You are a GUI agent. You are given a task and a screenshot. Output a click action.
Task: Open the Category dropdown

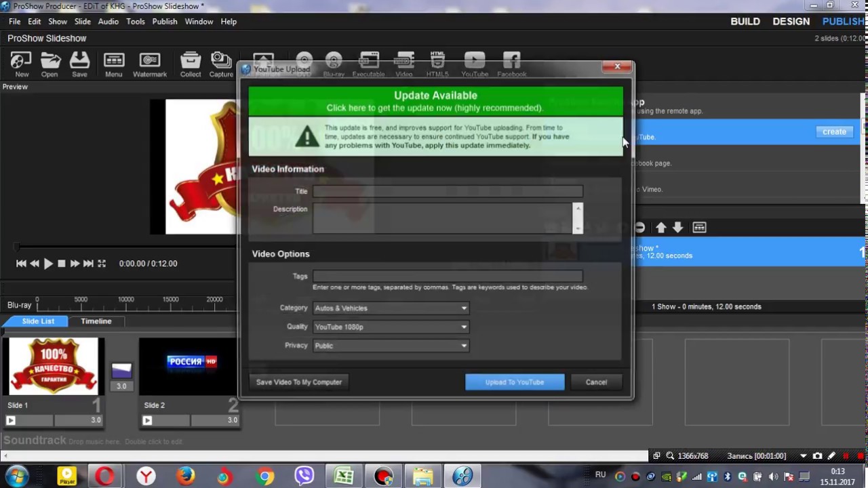tap(391, 308)
